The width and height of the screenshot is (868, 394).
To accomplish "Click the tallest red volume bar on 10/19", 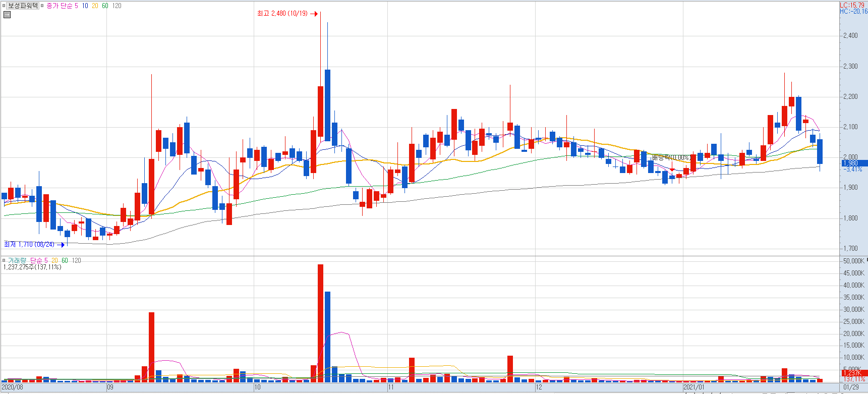I will pyautogui.click(x=320, y=323).
